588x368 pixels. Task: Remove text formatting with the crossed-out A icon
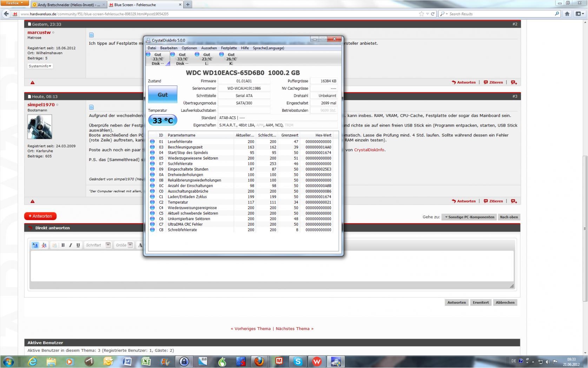(44, 245)
